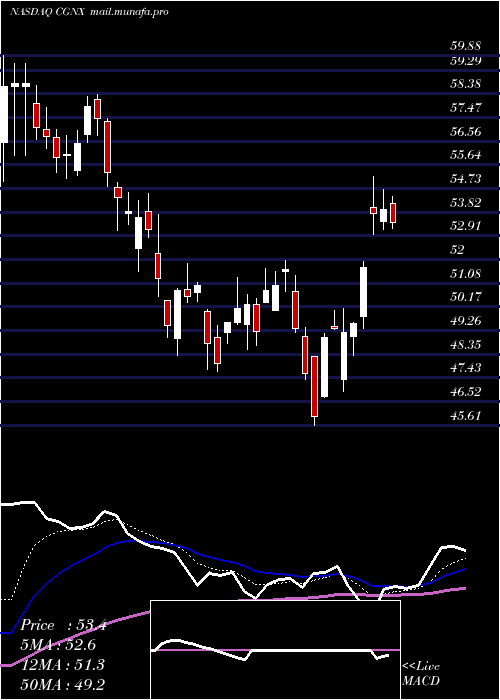Click the last red candlestick on the right

pos(393,213)
